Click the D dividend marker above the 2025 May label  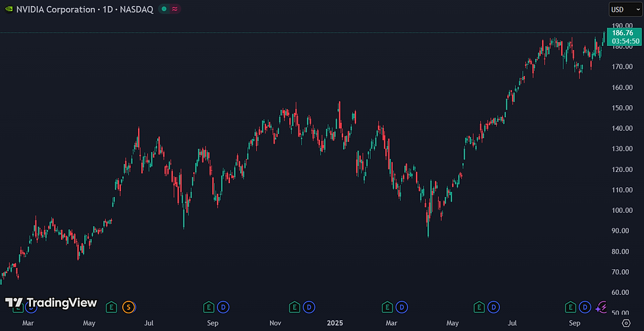(x=494, y=306)
